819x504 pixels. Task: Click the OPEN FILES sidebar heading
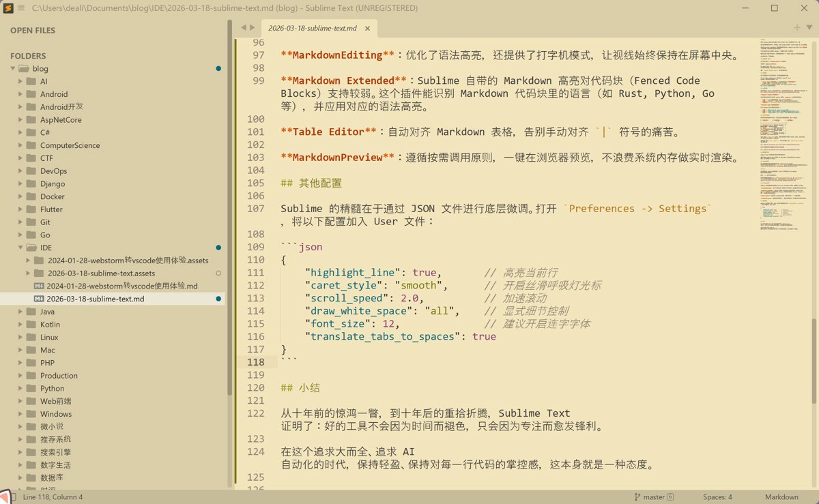tap(33, 31)
